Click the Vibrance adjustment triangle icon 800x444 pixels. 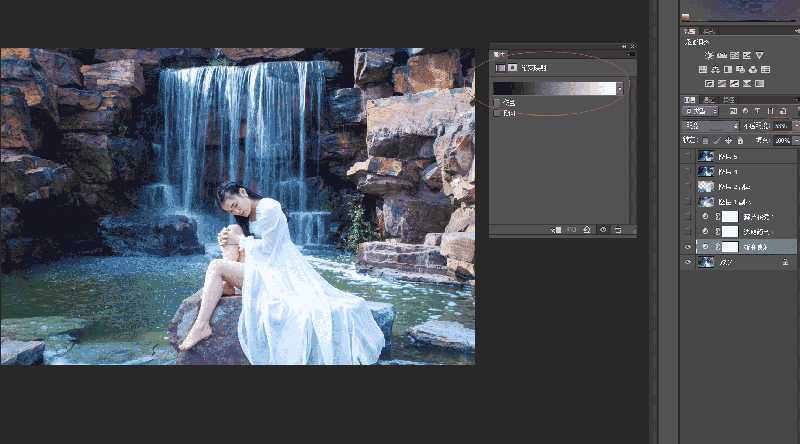point(759,56)
